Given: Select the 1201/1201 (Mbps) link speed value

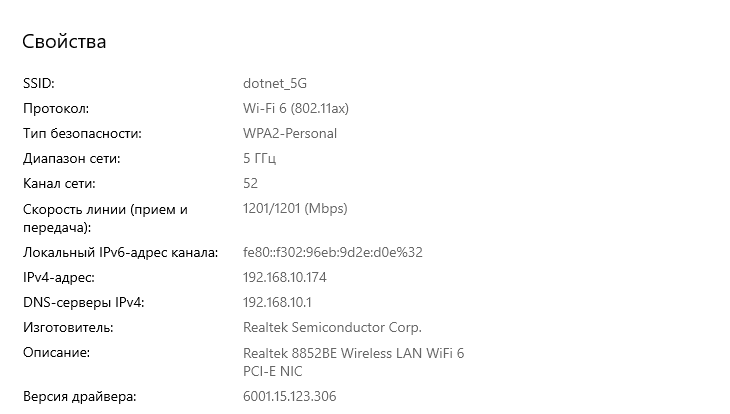Looking at the screenshot, I should 295,208.
